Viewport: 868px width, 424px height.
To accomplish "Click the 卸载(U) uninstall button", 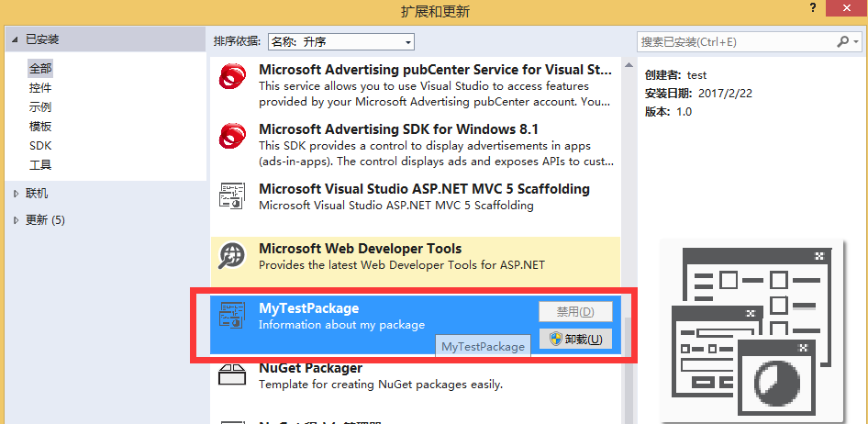I will [x=575, y=340].
